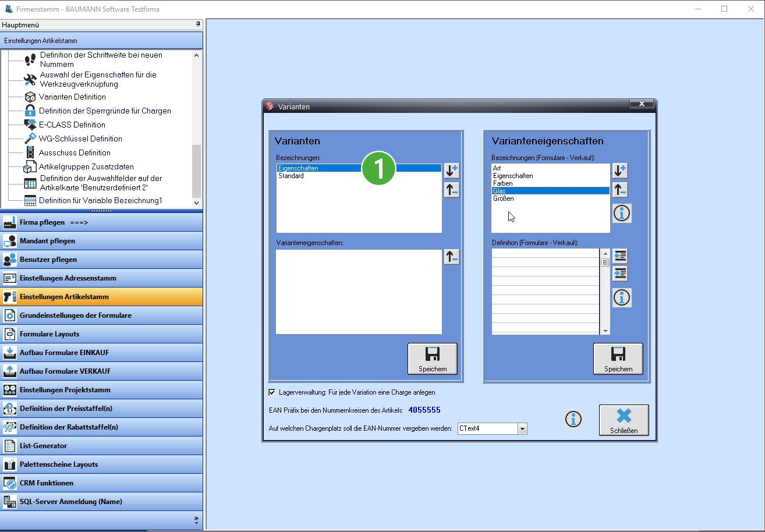Open Definition der Rabattstaffel(n) section
The image size is (765, 532).
[102, 427]
